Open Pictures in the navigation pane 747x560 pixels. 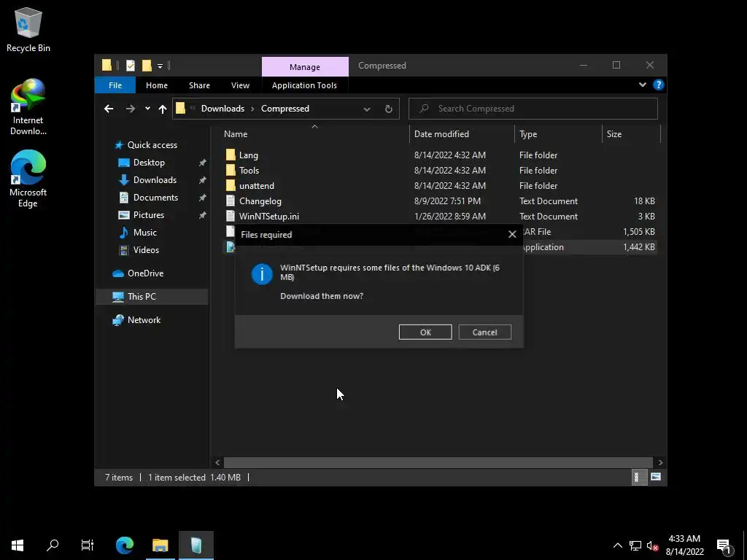click(149, 215)
